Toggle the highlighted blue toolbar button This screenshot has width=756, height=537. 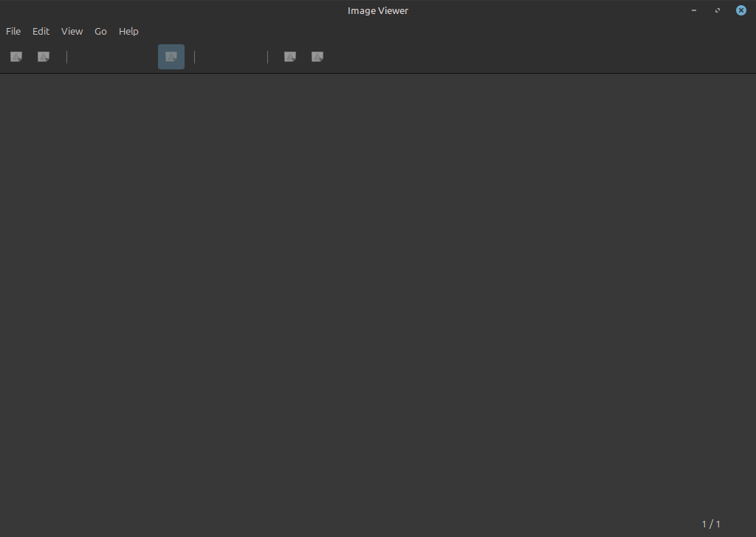(171, 57)
